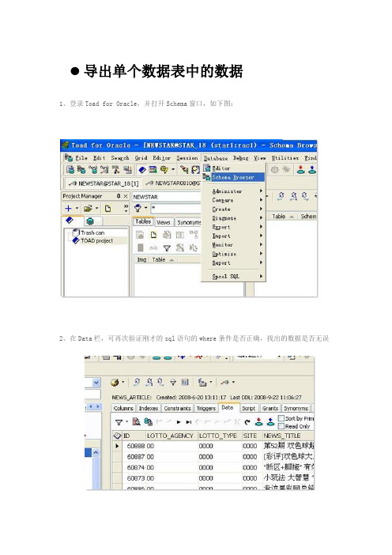This screenshot has width=392, height=555.
Task: Select the NEWSTAR@STAR_18 [1] connection button
Action: (104, 183)
